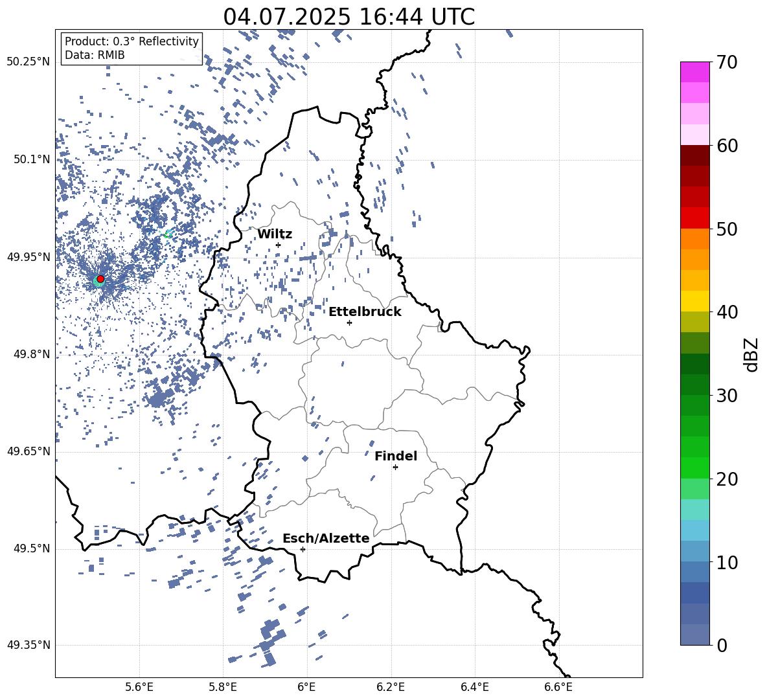
Task: Click the 5.8°E longitude label
Action: [223, 688]
